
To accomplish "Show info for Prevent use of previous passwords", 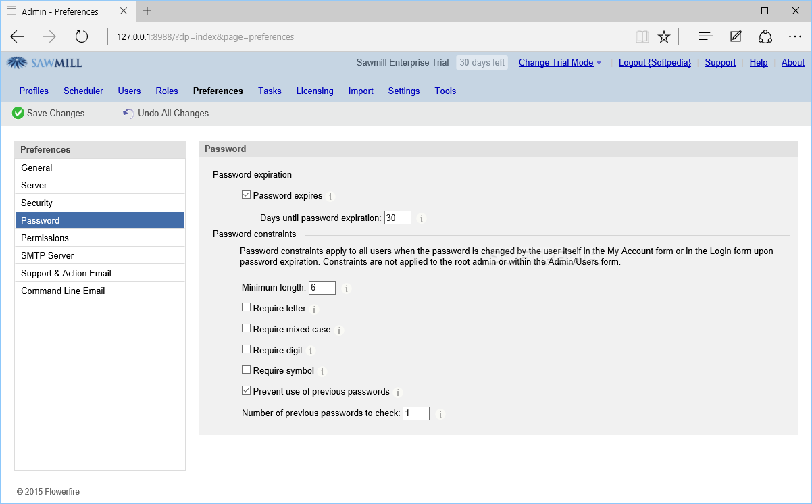I will click(x=398, y=393).
